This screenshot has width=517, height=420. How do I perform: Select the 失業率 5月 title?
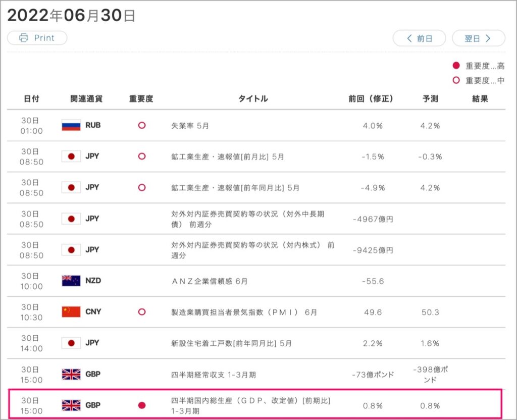[190, 126]
